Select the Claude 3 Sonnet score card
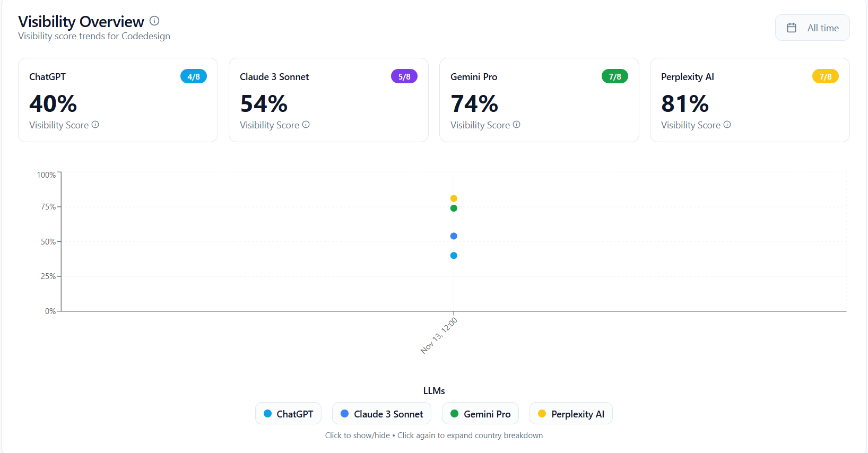 tap(328, 100)
